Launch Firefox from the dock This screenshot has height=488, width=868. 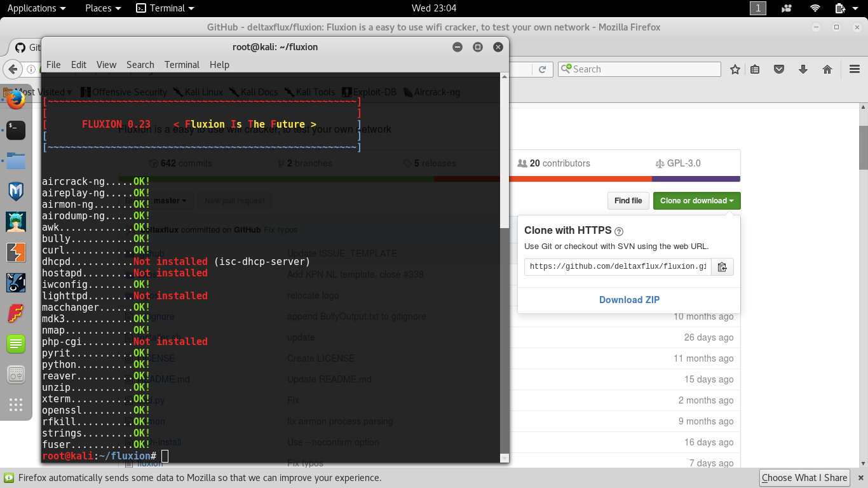click(16, 100)
